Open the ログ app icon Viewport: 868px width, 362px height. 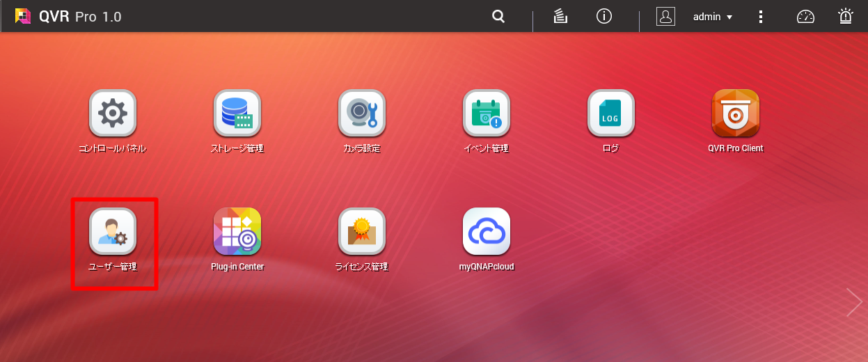pyautogui.click(x=611, y=113)
